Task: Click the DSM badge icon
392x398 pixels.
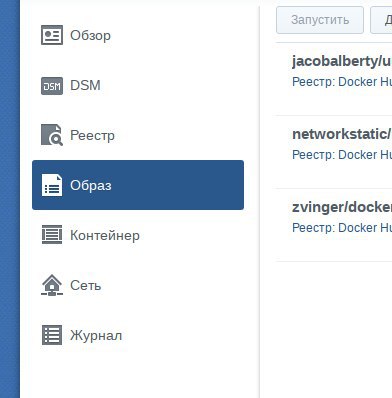Action: tap(52, 85)
